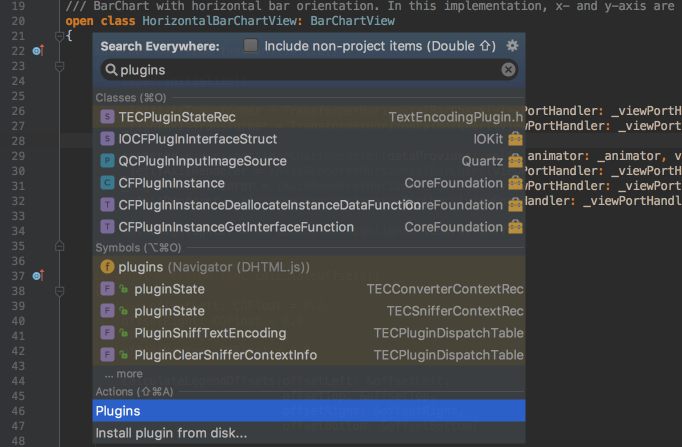Image resolution: width=682 pixels, height=447 pixels.
Task: Click library icon on CFPlugInInstanceGetInterfaceFunction row
Action: click(x=515, y=227)
